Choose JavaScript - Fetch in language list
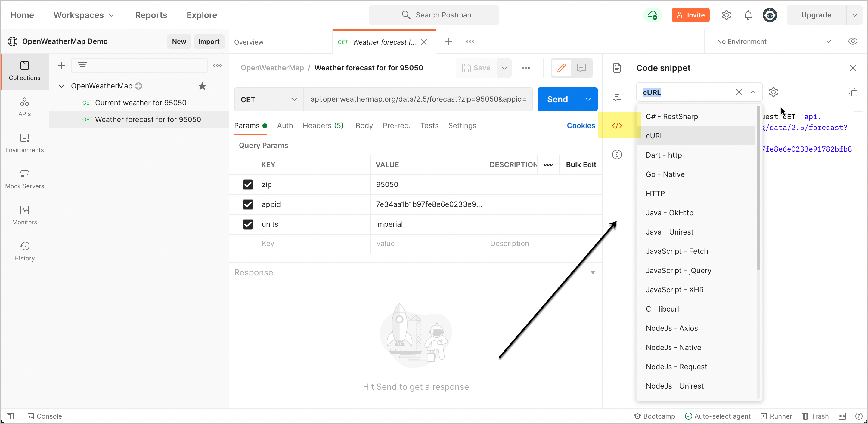 [x=696, y=251]
